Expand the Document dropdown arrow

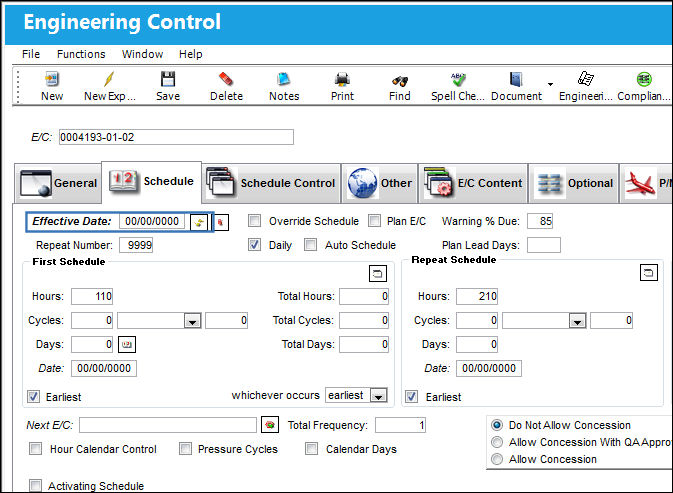[x=550, y=84]
